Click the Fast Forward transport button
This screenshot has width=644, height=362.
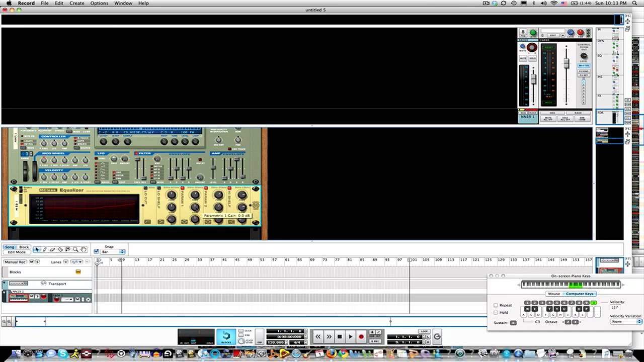[x=329, y=336]
